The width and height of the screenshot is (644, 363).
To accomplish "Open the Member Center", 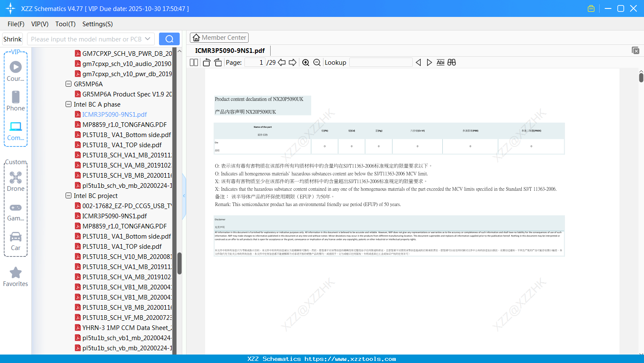I will pos(219,38).
